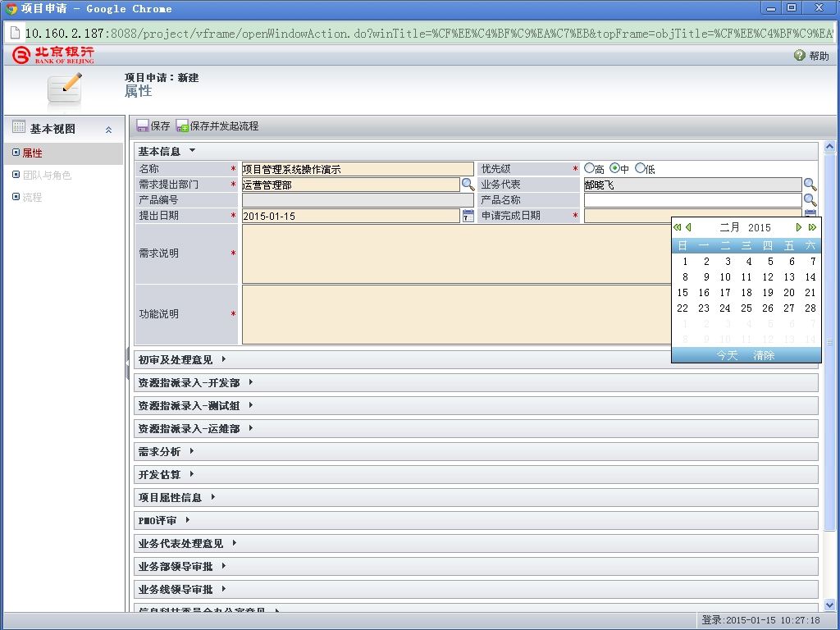840x630 pixels.
Task: Expand 需求分析 section
Action: [191, 451]
